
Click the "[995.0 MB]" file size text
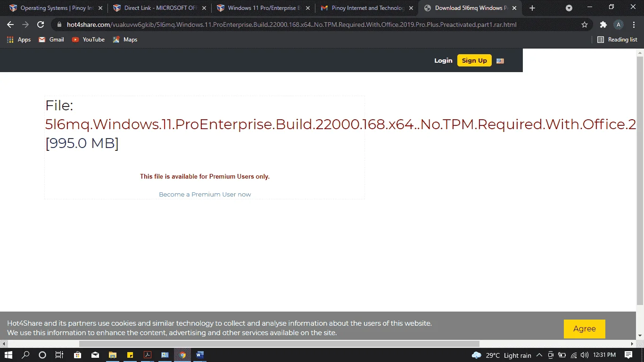pos(82,143)
